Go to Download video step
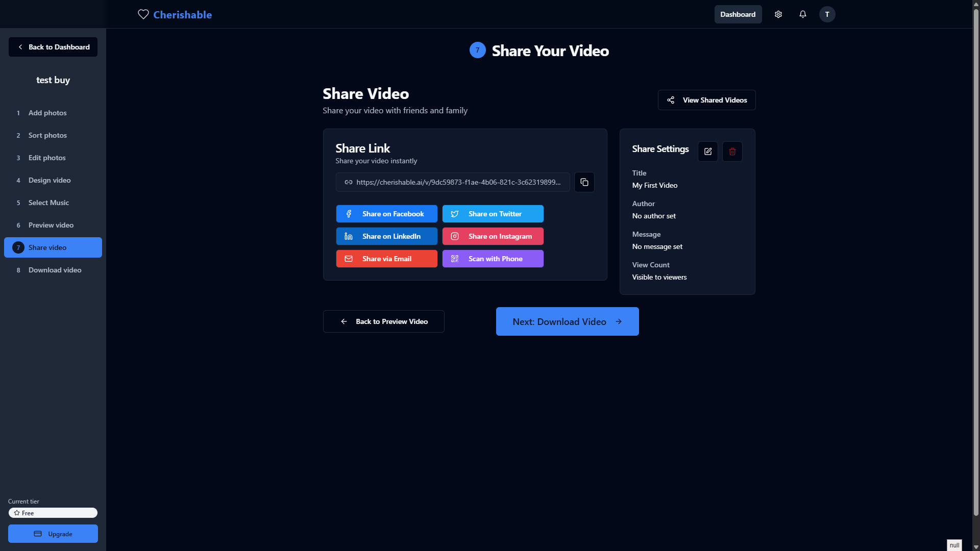The height and width of the screenshot is (551, 980). [x=55, y=270]
